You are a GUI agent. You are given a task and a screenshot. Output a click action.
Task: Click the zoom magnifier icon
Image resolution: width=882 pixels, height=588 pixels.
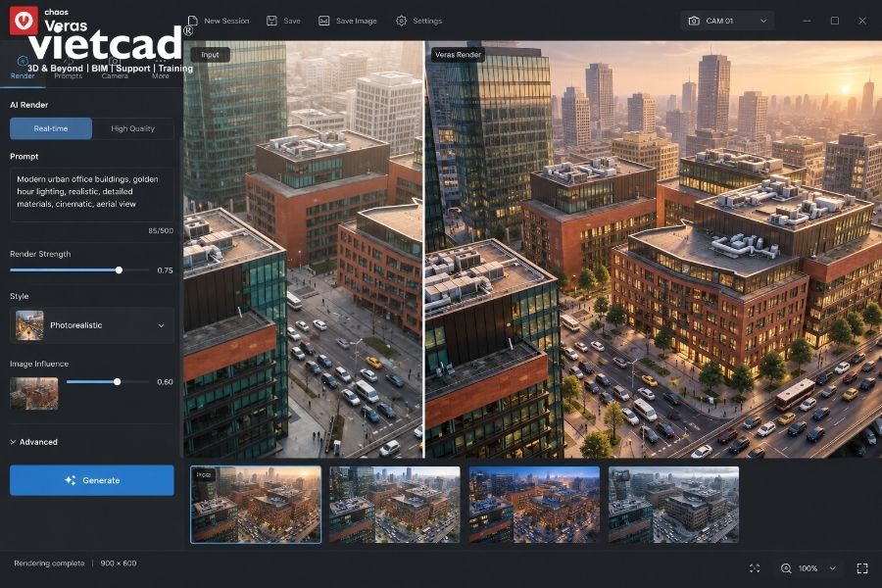coord(786,568)
